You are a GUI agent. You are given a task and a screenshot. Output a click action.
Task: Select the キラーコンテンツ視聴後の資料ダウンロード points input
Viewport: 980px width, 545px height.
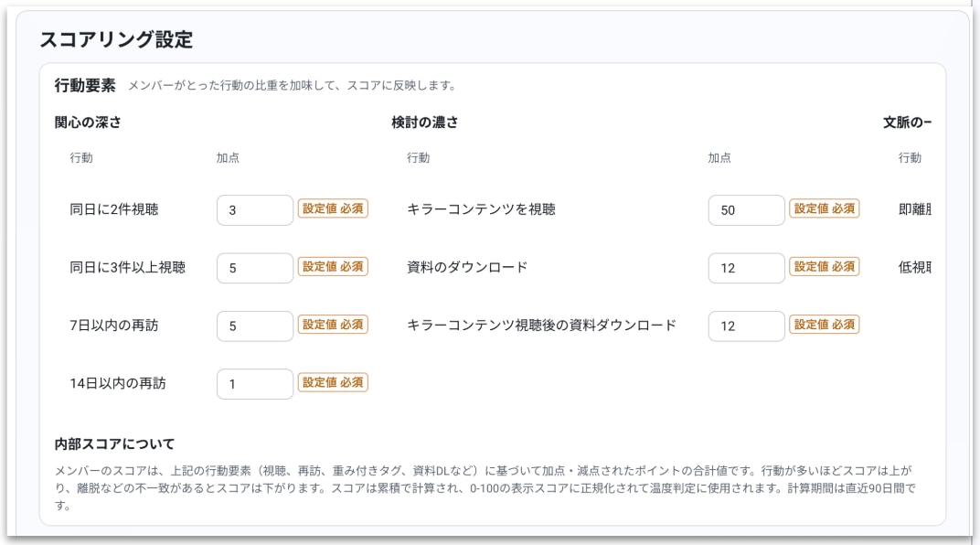pos(746,326)
